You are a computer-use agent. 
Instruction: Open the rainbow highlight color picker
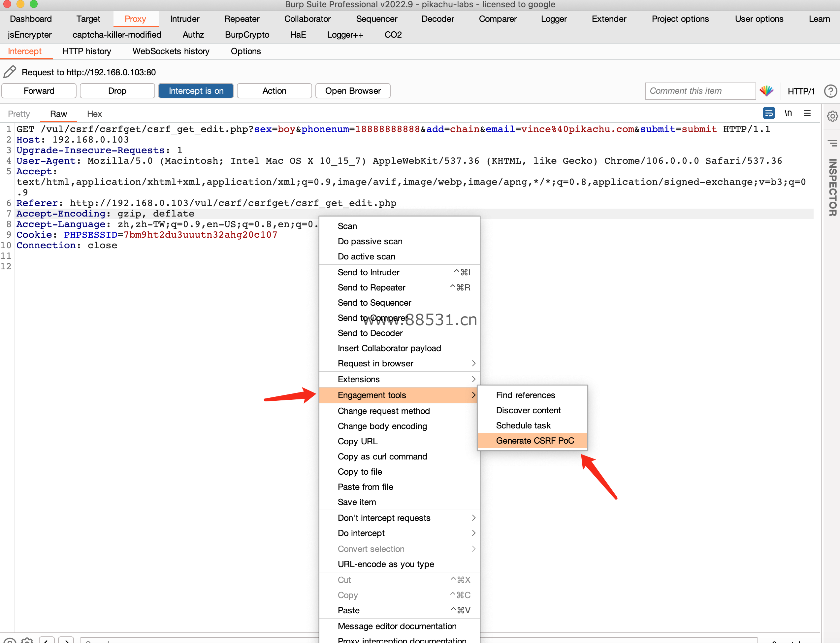tap(766, 91)
